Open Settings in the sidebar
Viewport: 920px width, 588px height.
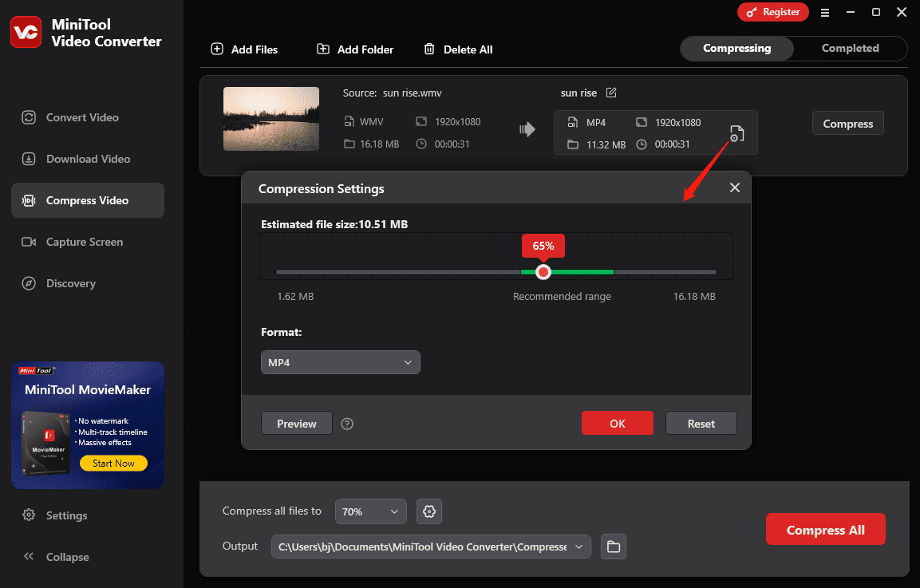coord(55,515)
